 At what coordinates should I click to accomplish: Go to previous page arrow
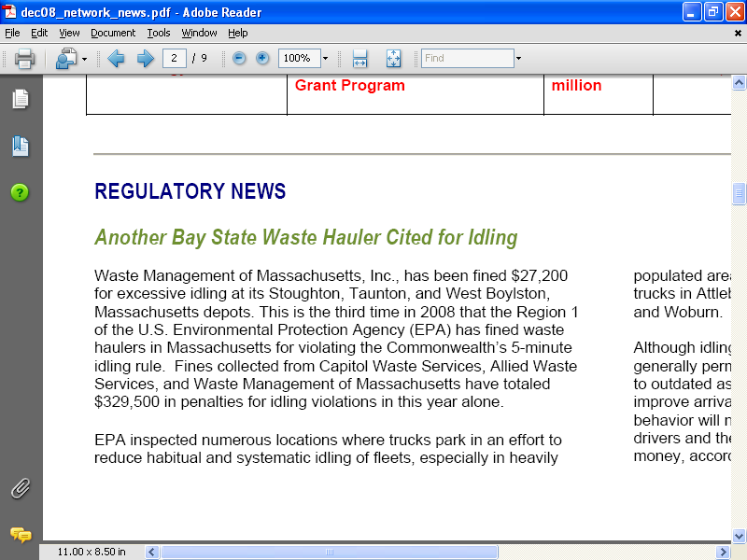116,59
